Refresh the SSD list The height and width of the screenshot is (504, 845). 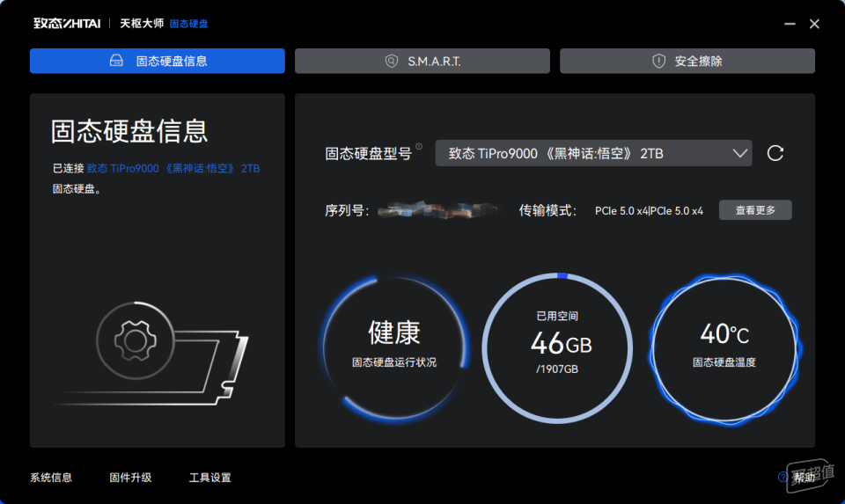[x=775, y=153]
